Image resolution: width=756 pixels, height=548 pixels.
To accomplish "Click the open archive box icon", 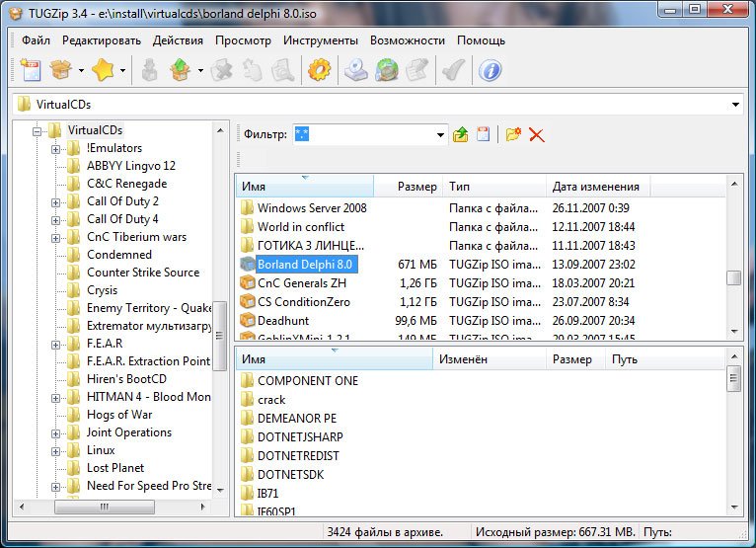I will pyautogui.click(x=61, y=70).
